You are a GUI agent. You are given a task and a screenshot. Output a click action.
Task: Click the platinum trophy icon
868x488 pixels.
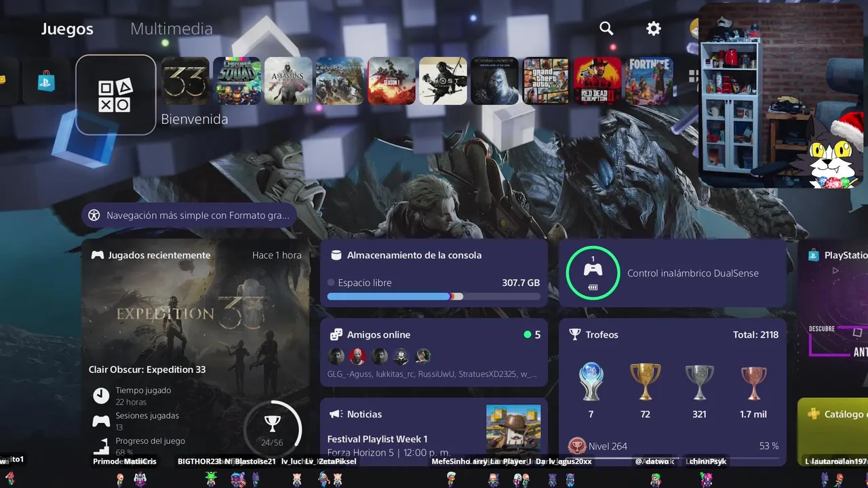tap(591, 382)
